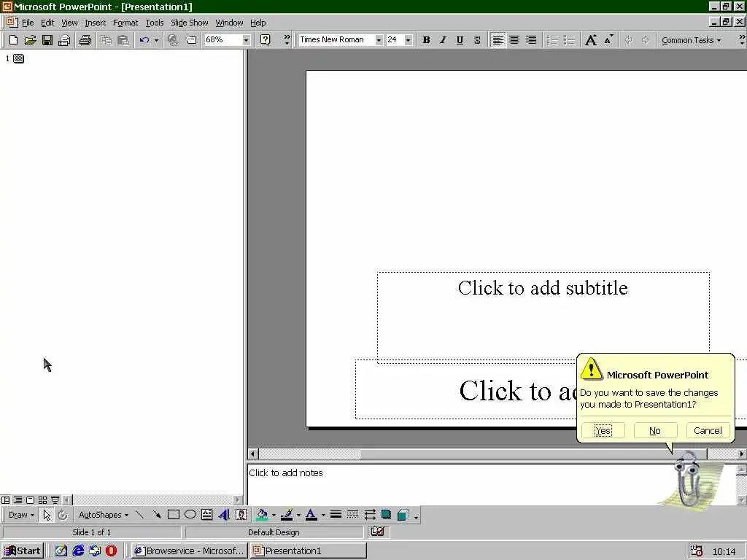Click the Bullets list icon
This screenshot has height=560, width=747.
tap(569, 40)
